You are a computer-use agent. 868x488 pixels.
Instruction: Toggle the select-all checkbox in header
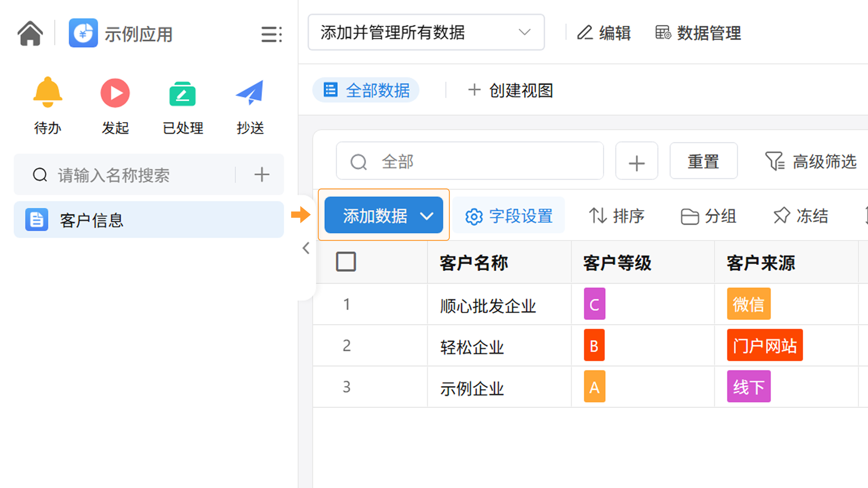click(x=346, y=262)
